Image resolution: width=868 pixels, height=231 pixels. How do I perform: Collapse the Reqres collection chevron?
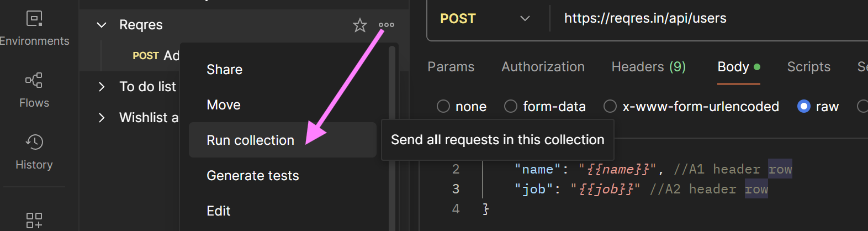coord(102,25)
